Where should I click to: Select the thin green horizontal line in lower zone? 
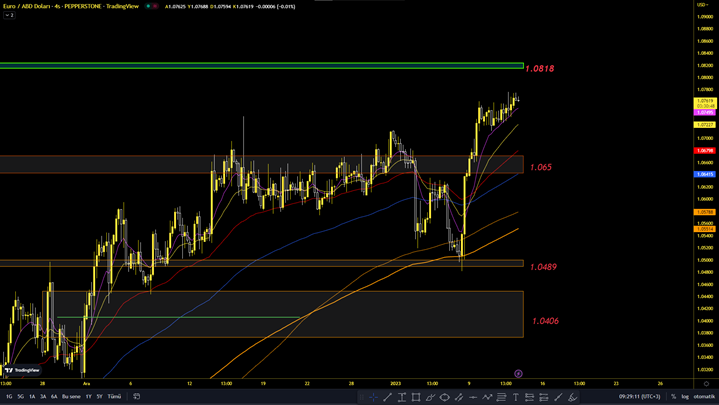point(178,317)
